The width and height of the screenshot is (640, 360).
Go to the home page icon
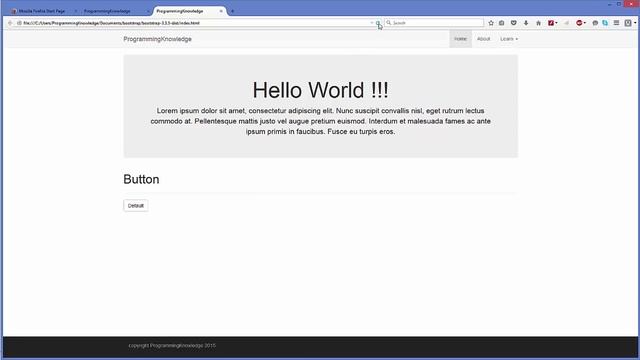coord(538,23)
